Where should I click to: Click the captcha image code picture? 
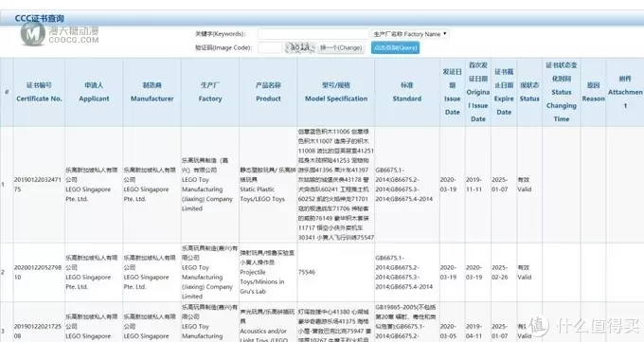coord(300,47)
